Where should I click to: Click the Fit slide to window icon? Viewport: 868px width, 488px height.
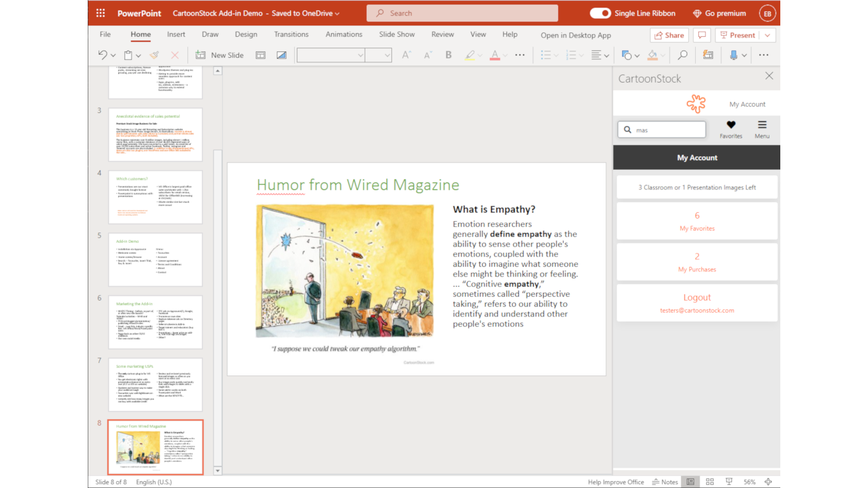coord(768,482)
